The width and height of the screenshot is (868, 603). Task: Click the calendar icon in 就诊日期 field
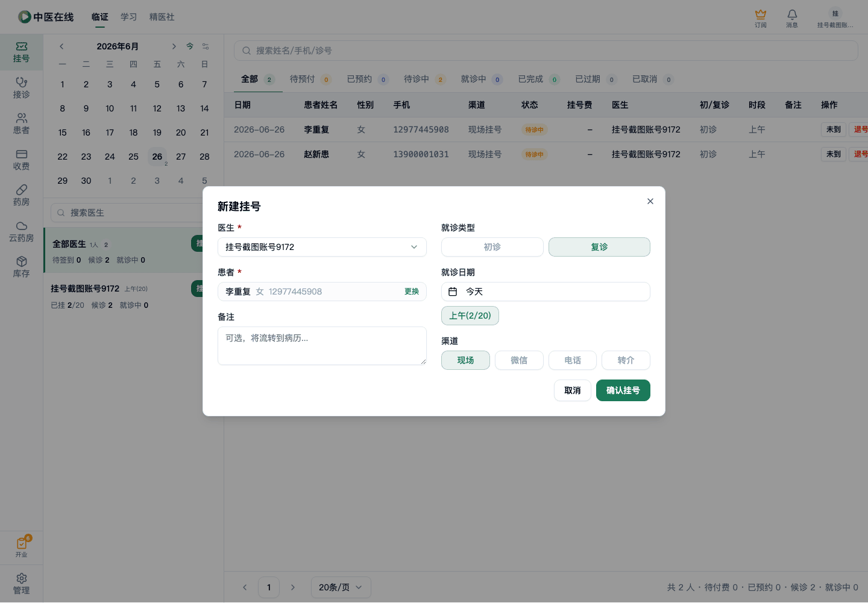tap(453, 292)
